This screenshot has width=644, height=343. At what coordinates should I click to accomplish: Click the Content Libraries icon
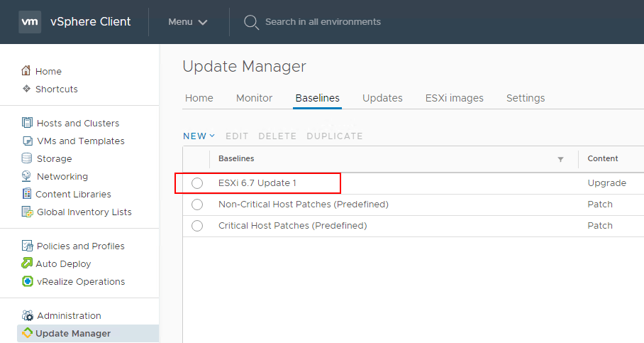pyautogui.click(x=27, y=194)
